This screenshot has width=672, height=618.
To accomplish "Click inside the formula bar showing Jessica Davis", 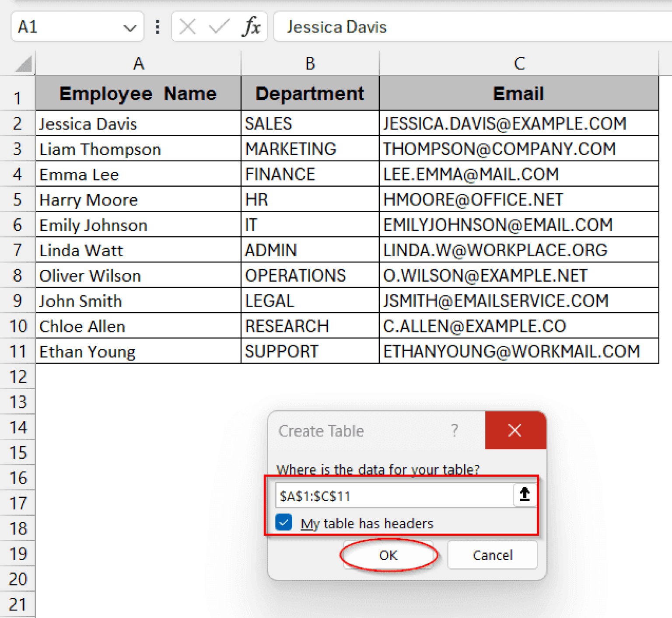I will point(394,27).
